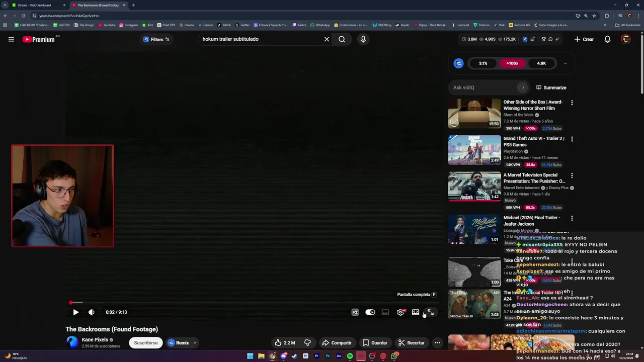Enter fullscreen mode
Screen dimensions: 644x362
point(430,312)
